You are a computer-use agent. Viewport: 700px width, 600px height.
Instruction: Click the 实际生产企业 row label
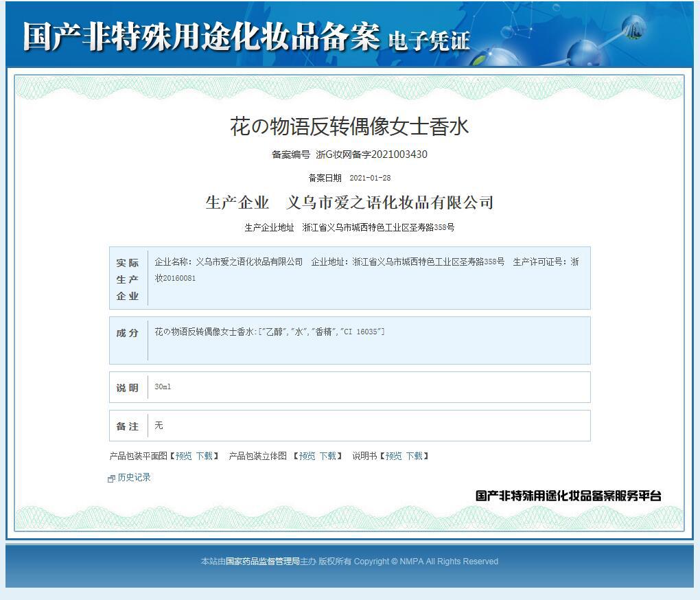[x=128, y=279]
